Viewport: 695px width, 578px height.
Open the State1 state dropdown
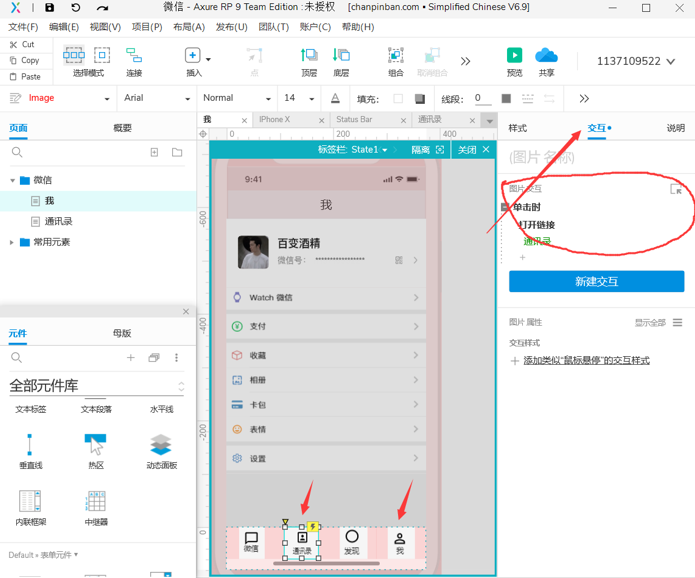384,150
